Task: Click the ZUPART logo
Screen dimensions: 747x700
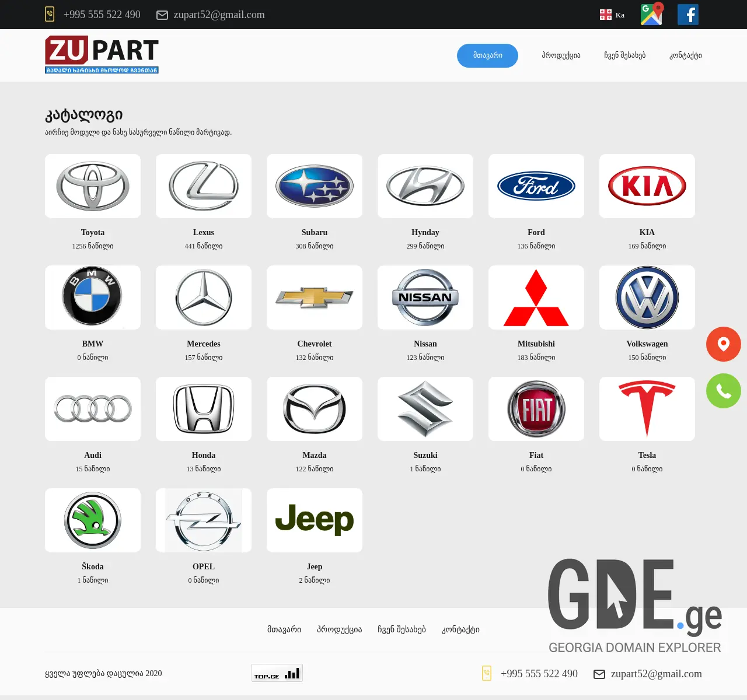Action: [102, 54]
